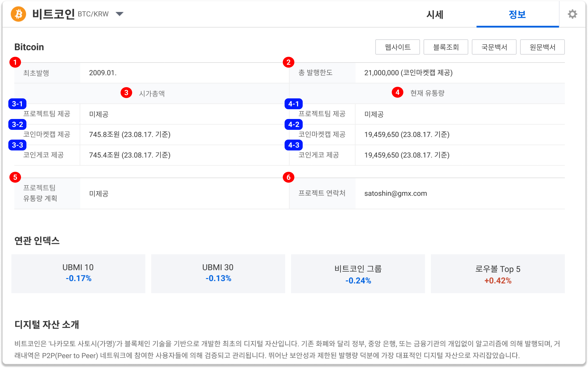The height and width of the screenshot is (368, 588).
Task: Select the blue 4-3 badge icon
Action: coord(294,145)
